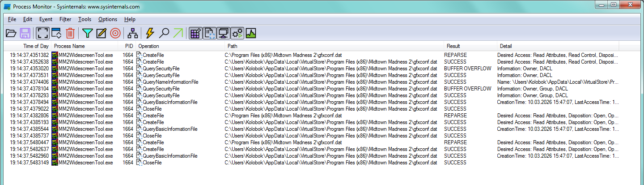
Task: Open the Event menu
Action: click(46, 19)
